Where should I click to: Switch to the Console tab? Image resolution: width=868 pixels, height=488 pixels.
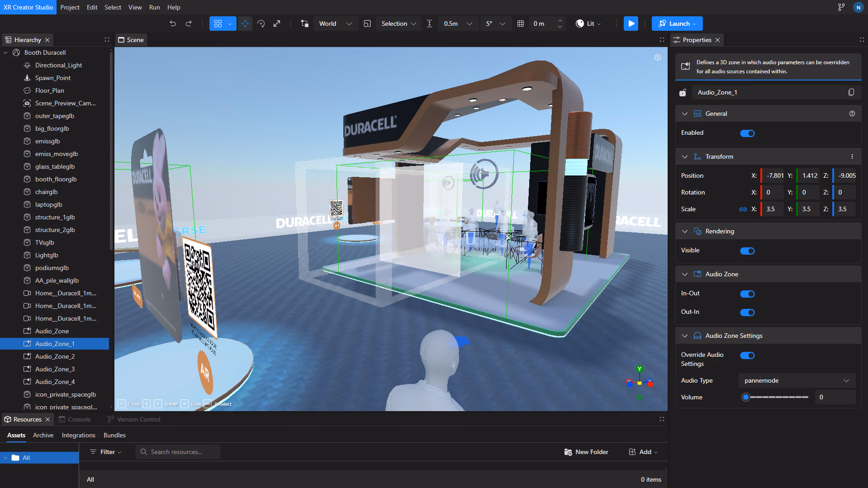click(75, 419)
